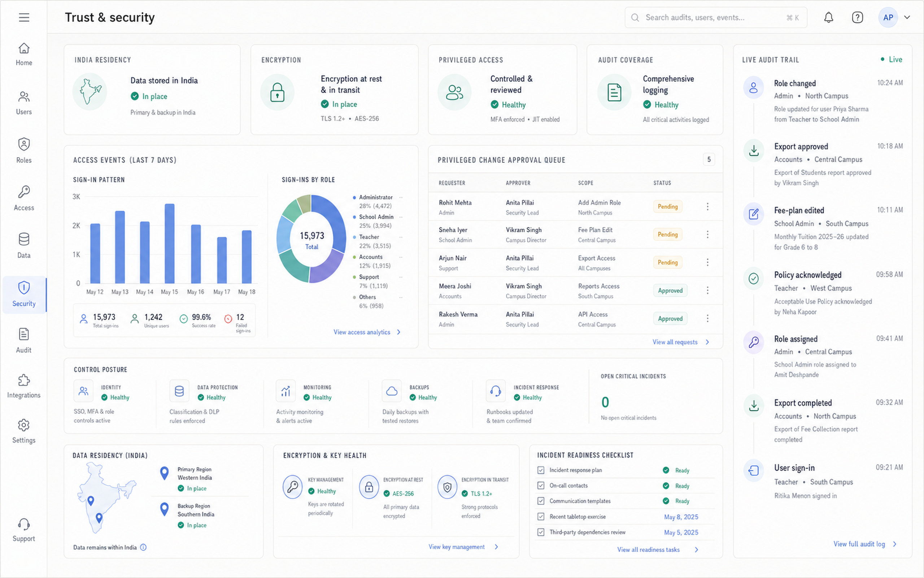924x578 pixels.
Task: Open row menu for Arjun Nair request
Action: [707, 262]
